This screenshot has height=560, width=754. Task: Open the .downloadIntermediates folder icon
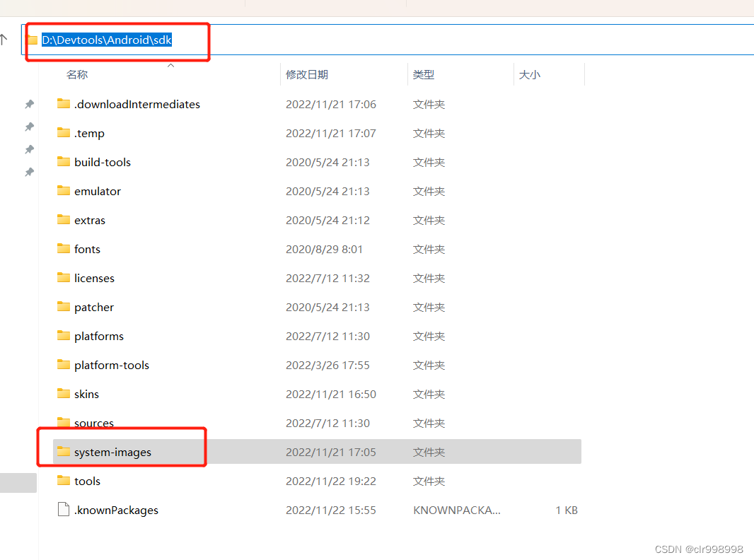coord(63,104)
